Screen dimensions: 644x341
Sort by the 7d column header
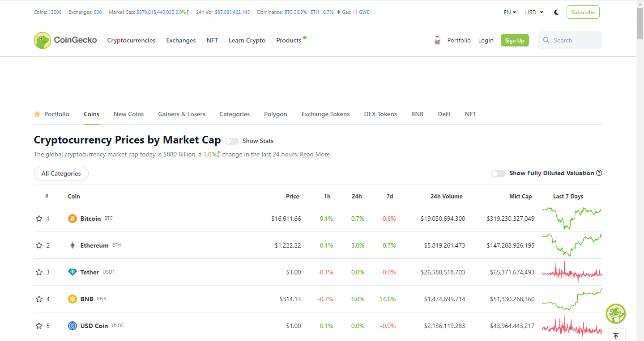[x=390, y=196]
